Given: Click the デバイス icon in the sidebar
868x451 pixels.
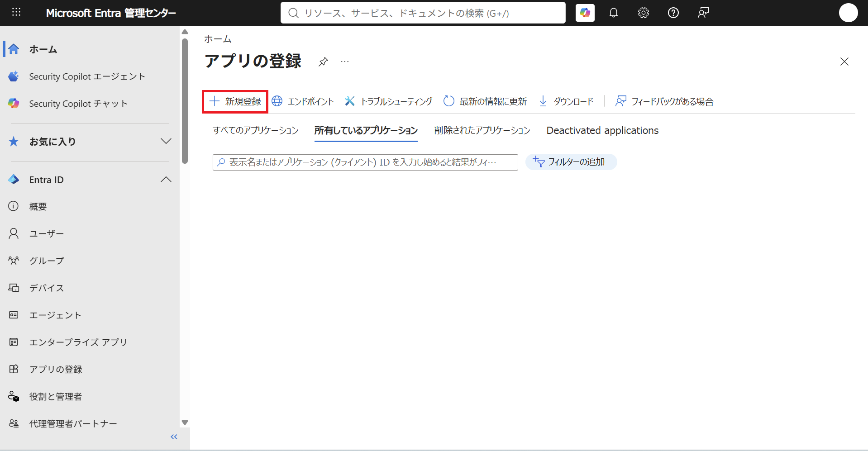Looking at the screenshot, I should pyautogui.click(x=14, y=288).
